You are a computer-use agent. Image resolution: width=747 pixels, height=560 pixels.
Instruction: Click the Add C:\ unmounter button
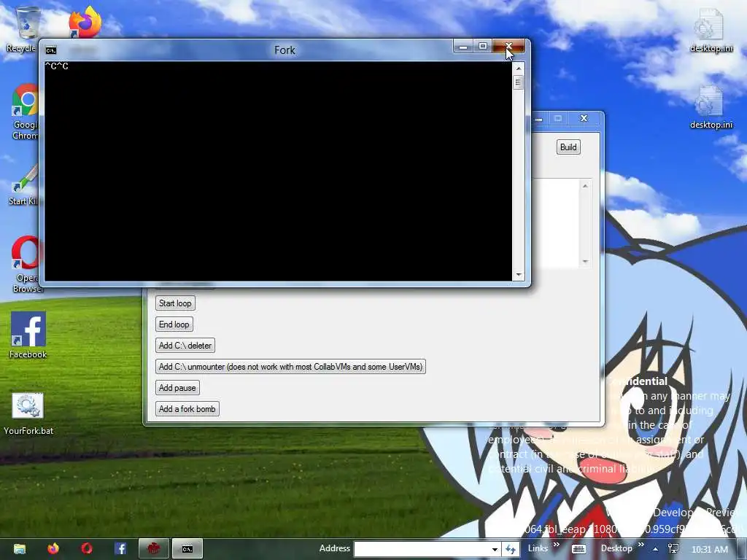click(x=290, y=367)
